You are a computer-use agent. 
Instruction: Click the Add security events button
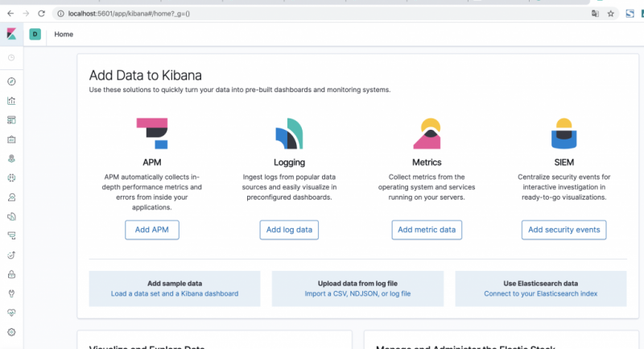point(564,230)
